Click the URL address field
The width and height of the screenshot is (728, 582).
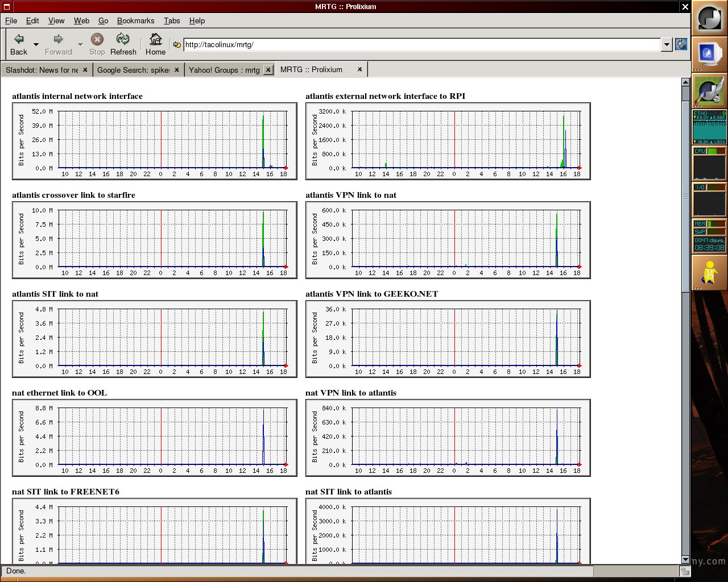pos(422,45)
